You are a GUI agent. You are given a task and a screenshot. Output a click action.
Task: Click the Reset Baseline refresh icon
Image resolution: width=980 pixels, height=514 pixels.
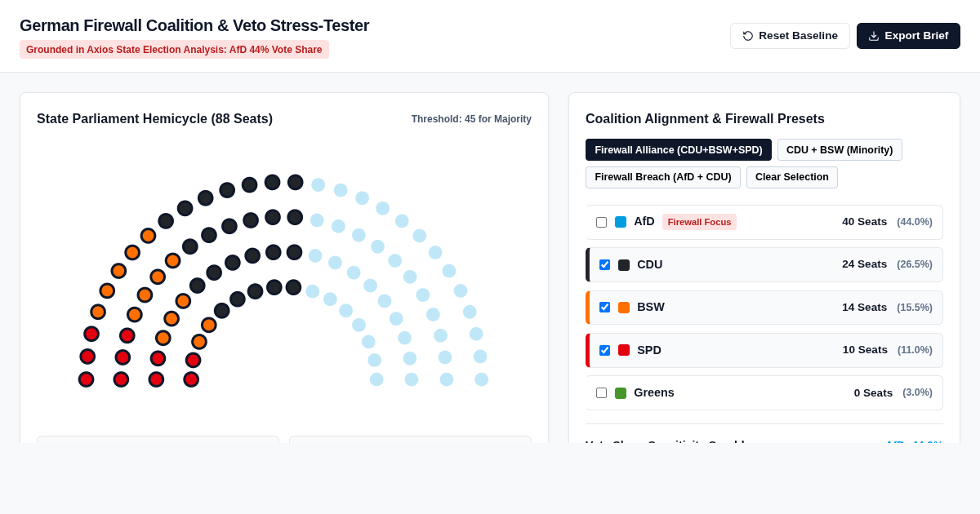(748, 36)
